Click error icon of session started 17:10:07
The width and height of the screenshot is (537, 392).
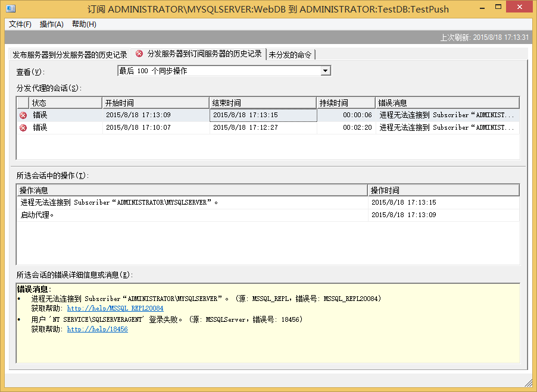pyautogui.click(x=23, y=128)
